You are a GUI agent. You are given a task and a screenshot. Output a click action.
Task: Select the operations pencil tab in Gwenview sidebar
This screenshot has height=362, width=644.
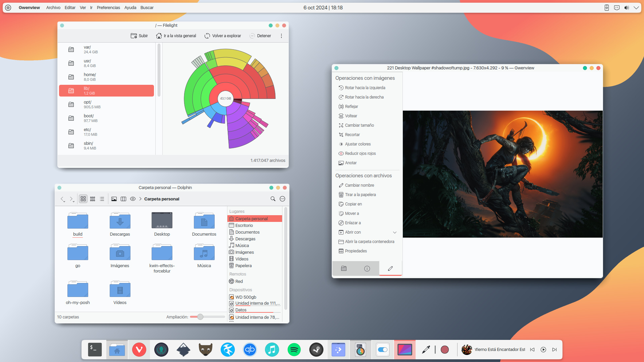390,268
